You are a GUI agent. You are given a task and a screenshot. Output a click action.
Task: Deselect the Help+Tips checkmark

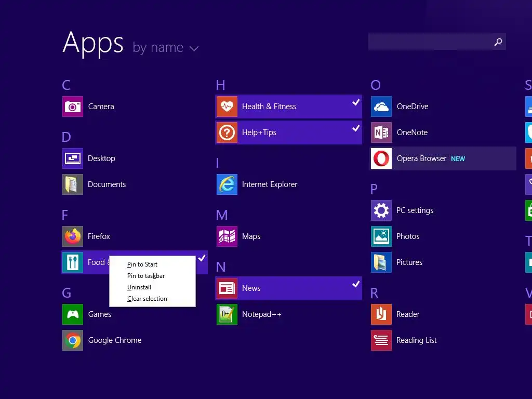[356, 128]
